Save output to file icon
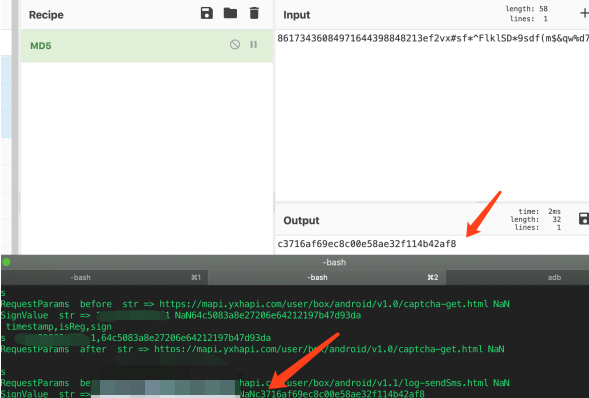The width and height of the screenshot is (589, 398). point(584,219)
